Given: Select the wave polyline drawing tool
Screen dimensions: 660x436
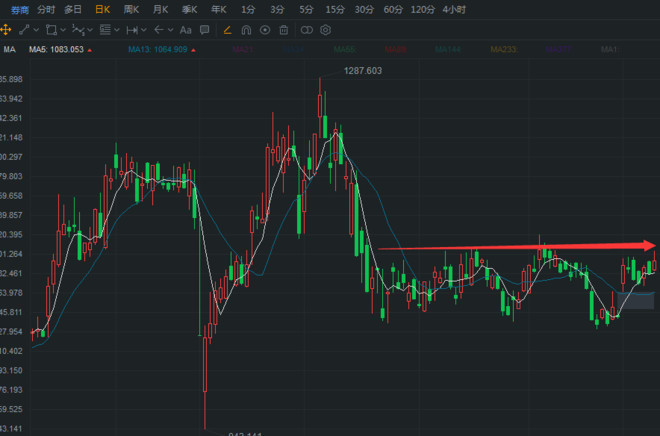Looking at the screenshot, I should (x=78, y=30).
